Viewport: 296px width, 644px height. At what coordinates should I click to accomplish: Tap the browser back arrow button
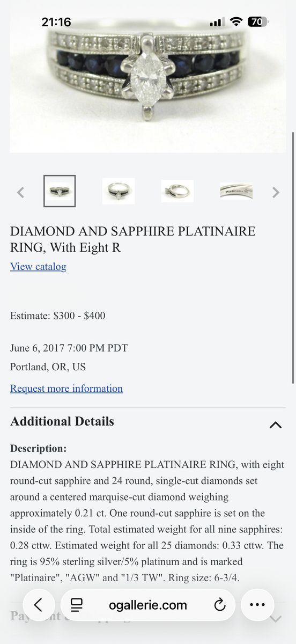39,605
